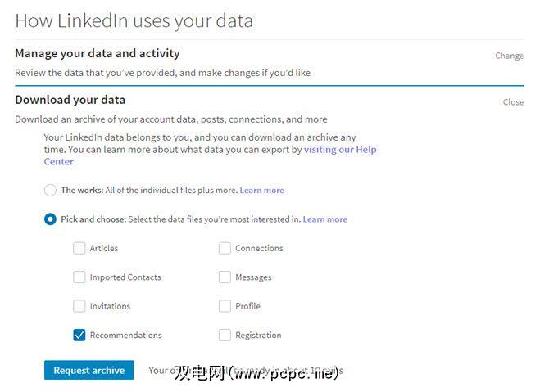Image resolution: width=549 pixels, height=392 pixels.
Task: Click the Request archive button
Action: [x=88, y=370]
